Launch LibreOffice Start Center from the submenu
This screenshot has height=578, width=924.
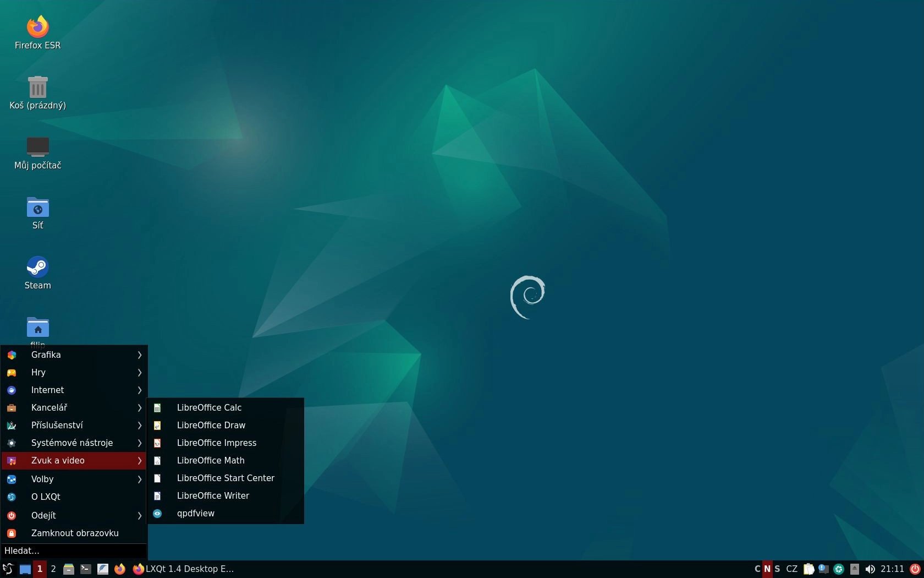coord(226,478)
